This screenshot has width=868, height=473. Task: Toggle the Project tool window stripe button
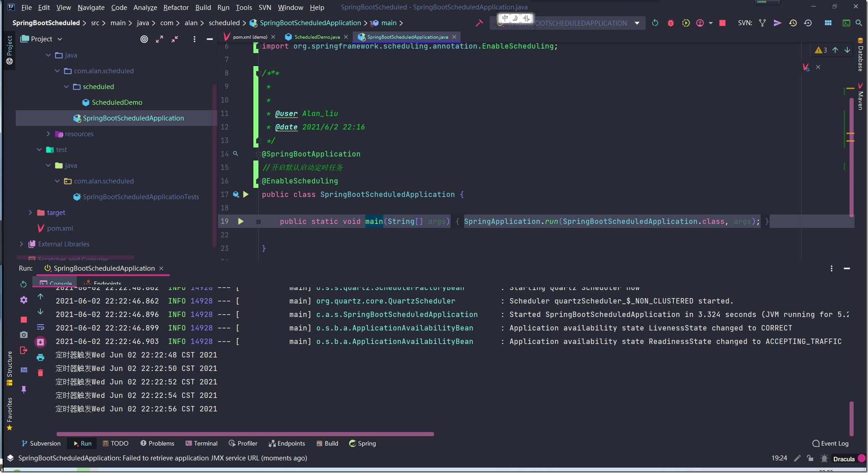coord(9,50)
